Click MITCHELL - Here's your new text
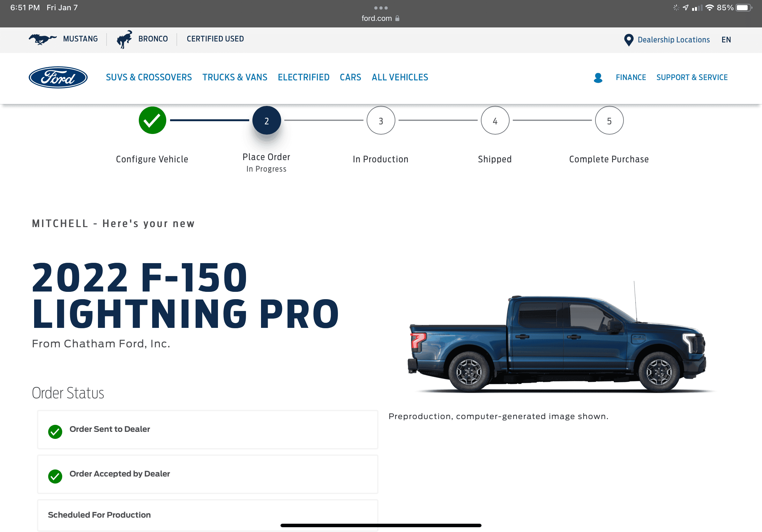Screen dimensions: 762x532 tap(113, 224)
